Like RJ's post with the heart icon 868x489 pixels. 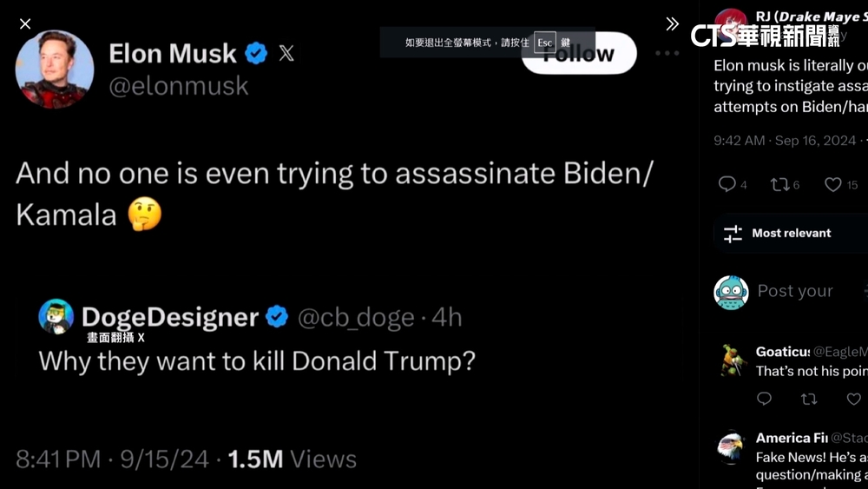(833, 184)
